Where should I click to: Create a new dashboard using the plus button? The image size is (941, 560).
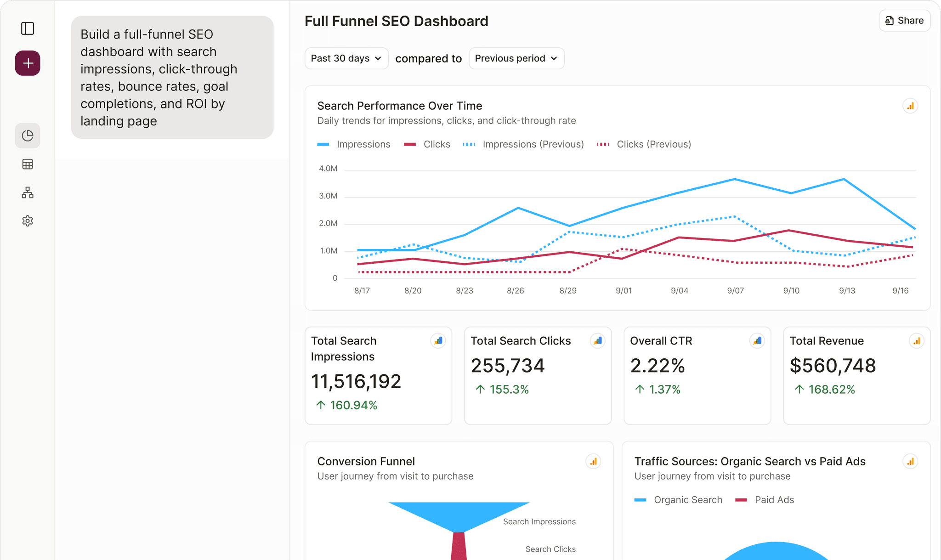28,63
